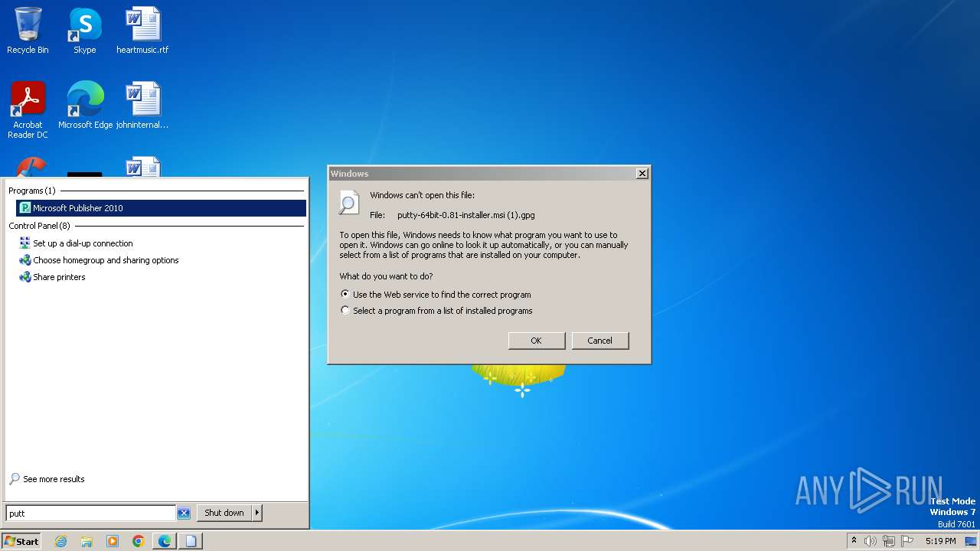Launch Skype from the desktop

tap(84, 31)
